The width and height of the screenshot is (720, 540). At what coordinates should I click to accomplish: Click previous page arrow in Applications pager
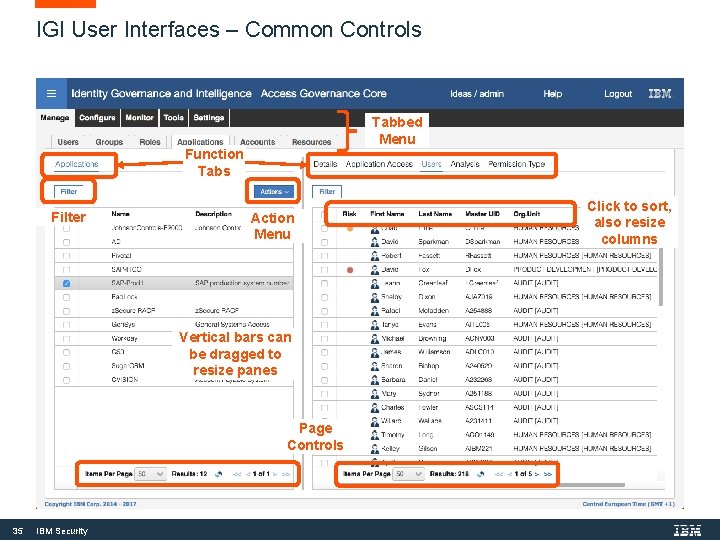click(x=248, y=474)
